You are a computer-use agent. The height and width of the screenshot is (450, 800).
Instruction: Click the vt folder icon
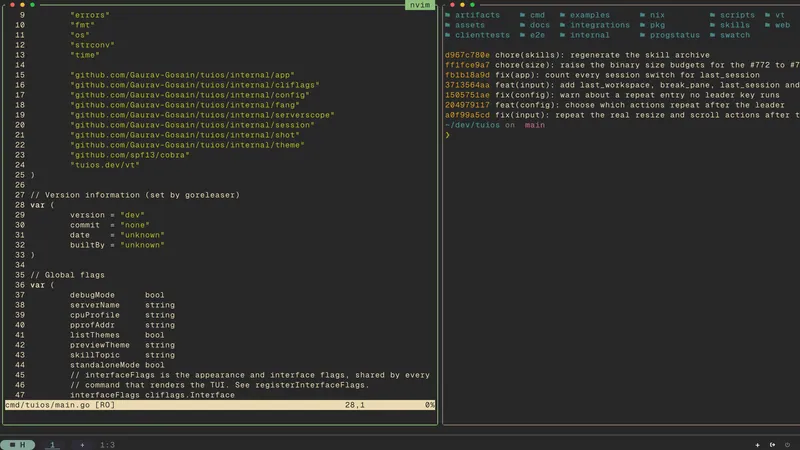[767, 15]
